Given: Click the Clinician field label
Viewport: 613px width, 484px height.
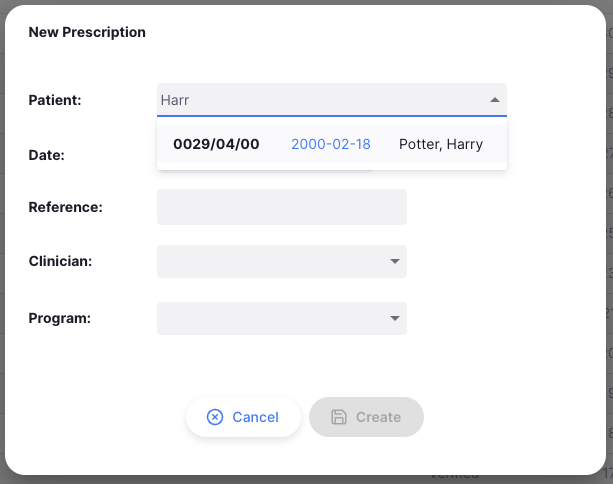Looking at the screenshot, I should click(x=61, y=261).
